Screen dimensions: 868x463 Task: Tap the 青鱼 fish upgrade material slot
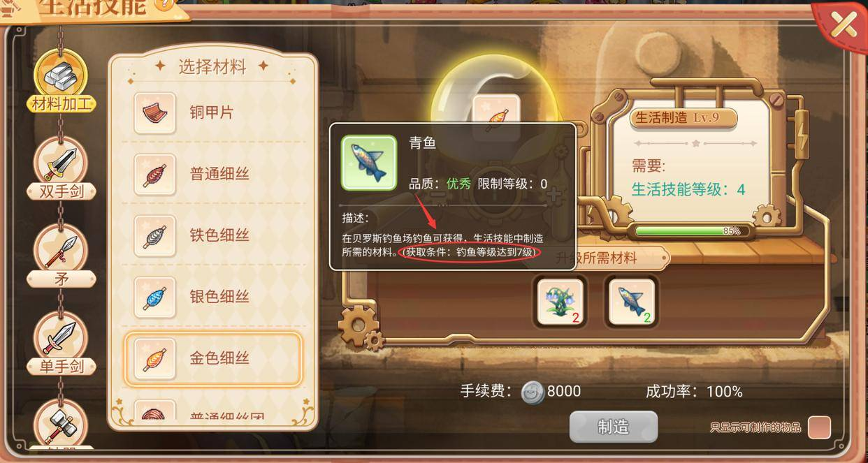pos(632,302)
